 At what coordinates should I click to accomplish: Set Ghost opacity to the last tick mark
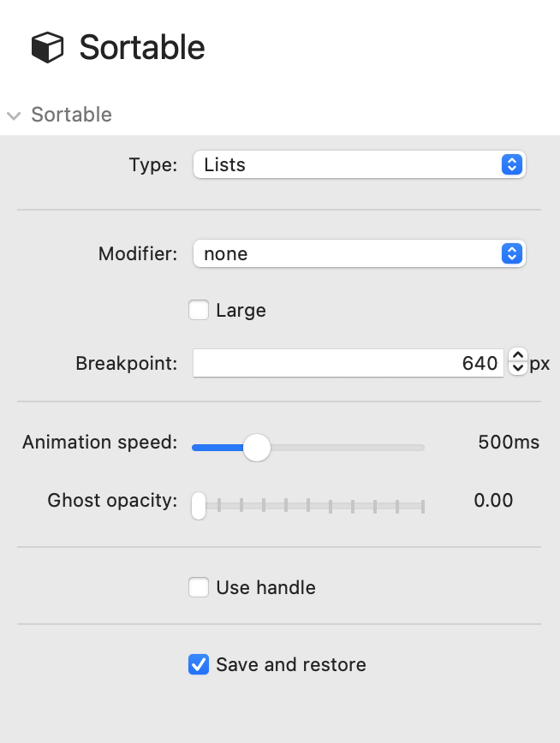click(x=423, y=505)
